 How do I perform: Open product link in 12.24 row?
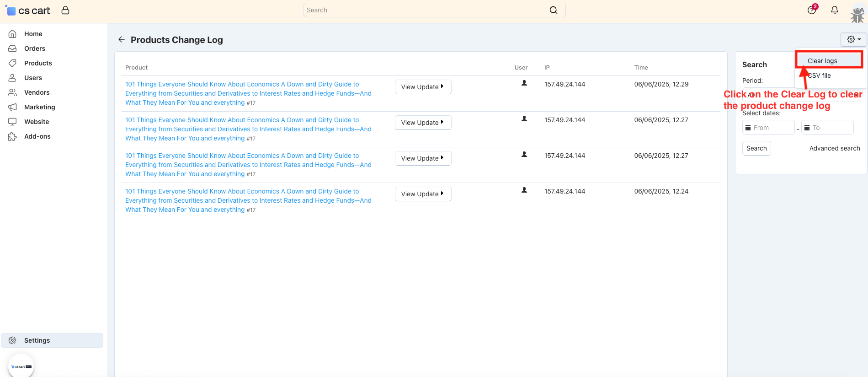[248, 200]
